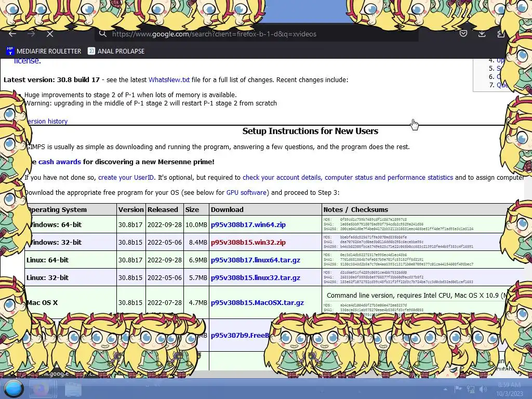Click the Notes / Checksums column header
This screenshot has height=399, width=532.
coord(355,209)
